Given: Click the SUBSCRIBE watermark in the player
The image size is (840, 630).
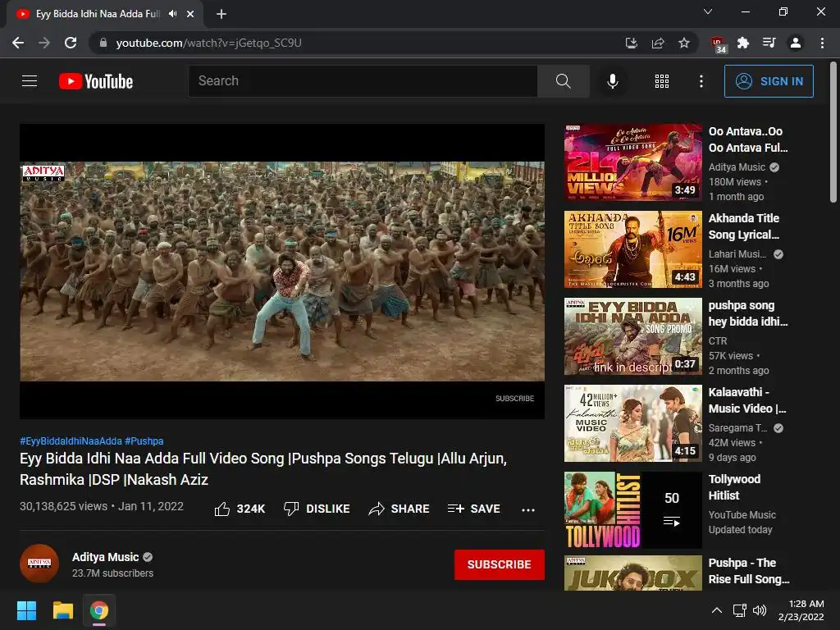Looking at the screenshot, I should (x=514, y=399).
